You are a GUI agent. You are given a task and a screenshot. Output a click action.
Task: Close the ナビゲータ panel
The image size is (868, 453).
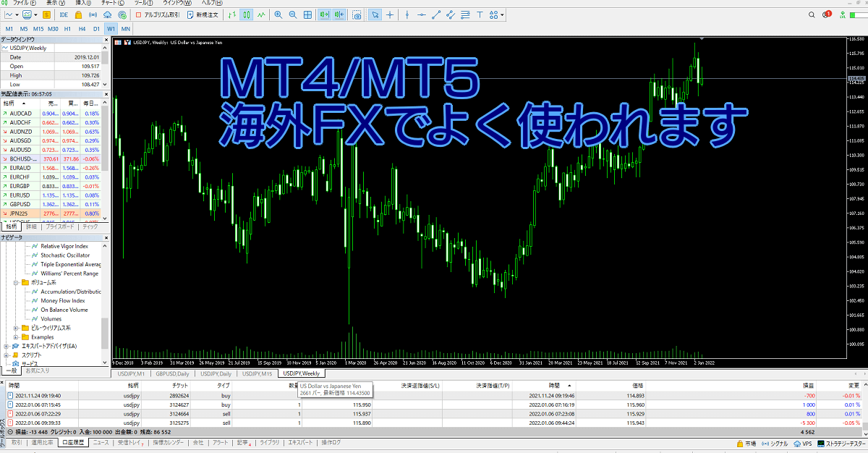point(106,237)
